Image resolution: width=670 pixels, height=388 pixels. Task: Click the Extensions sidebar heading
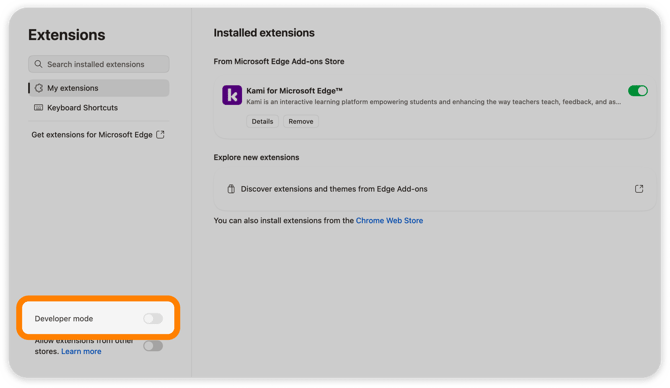click(67, 35)
